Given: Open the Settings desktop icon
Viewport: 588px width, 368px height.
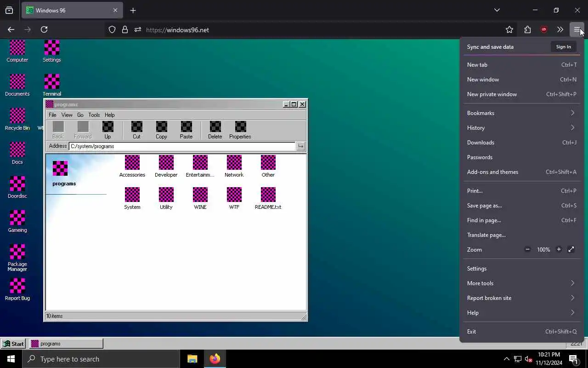Looking at the screenshot, I should tap(52, 51).
